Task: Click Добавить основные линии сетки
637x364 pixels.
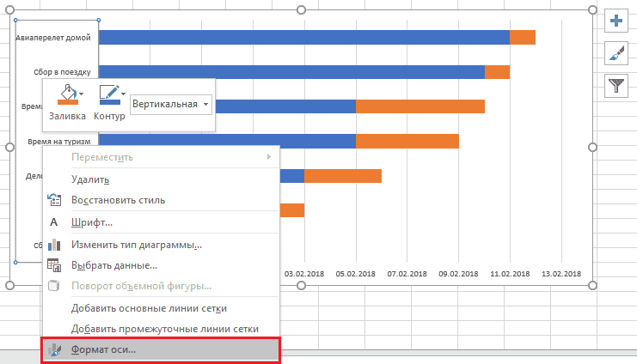Action: (149, 308)
